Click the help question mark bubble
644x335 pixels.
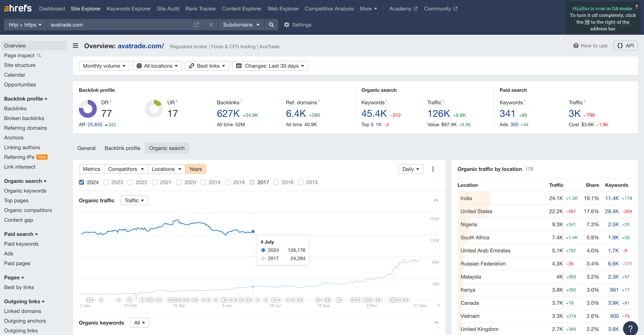630,328
